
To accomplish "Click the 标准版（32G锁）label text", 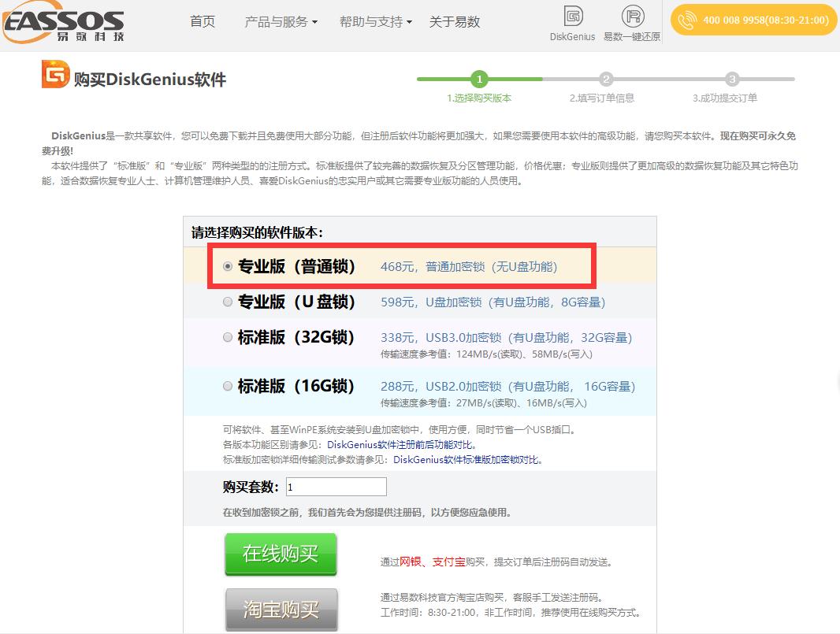I will coord(296,337).
